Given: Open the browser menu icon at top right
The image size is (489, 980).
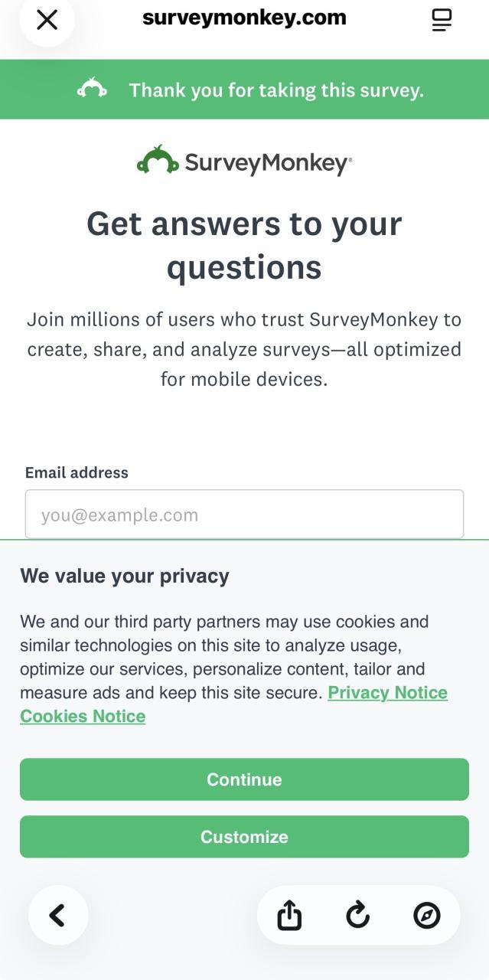Looking at the screenshot, I should [442, 20].
